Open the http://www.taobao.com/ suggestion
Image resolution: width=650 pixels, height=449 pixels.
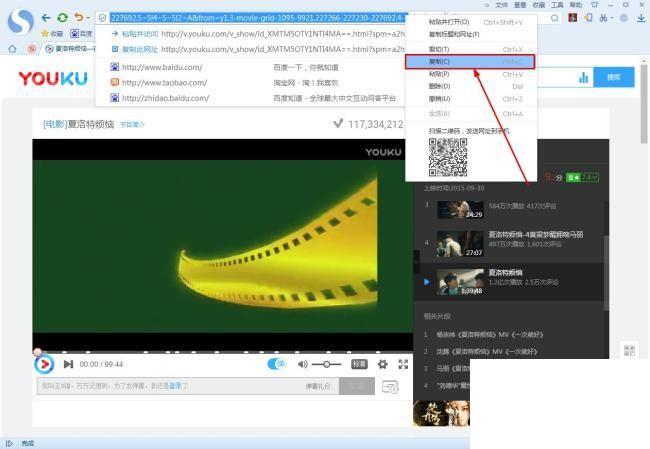coord(162,82)
